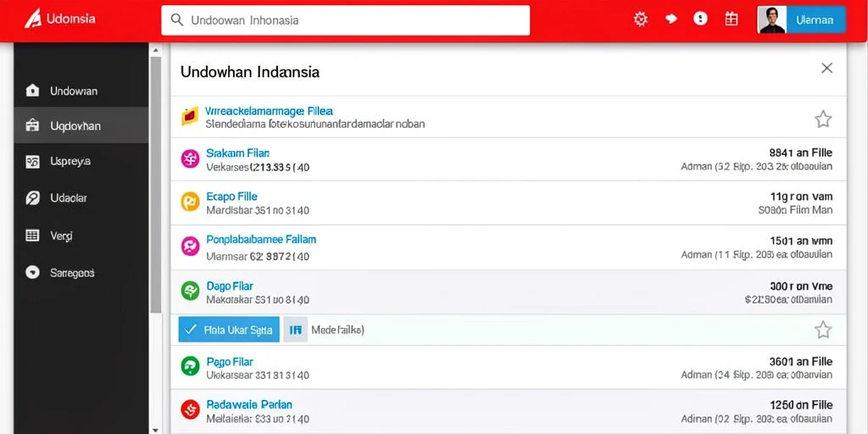Select Uqdovhan sidebar item
The image size is (868, 434).
point(81,126)
